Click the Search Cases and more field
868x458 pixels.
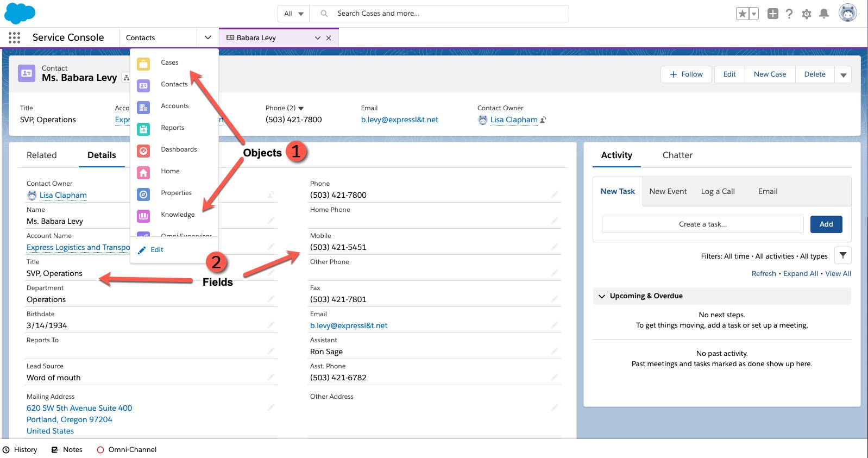click(439, 14)
